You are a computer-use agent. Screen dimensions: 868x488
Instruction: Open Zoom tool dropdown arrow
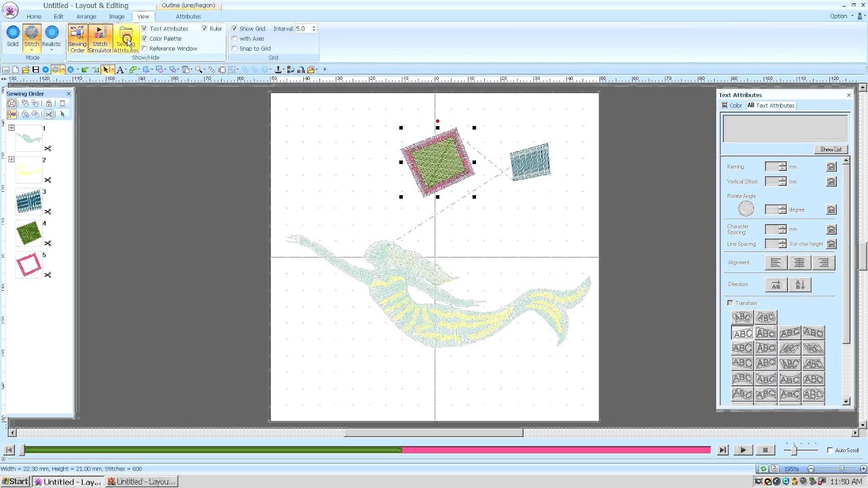(x=205, y=69)
